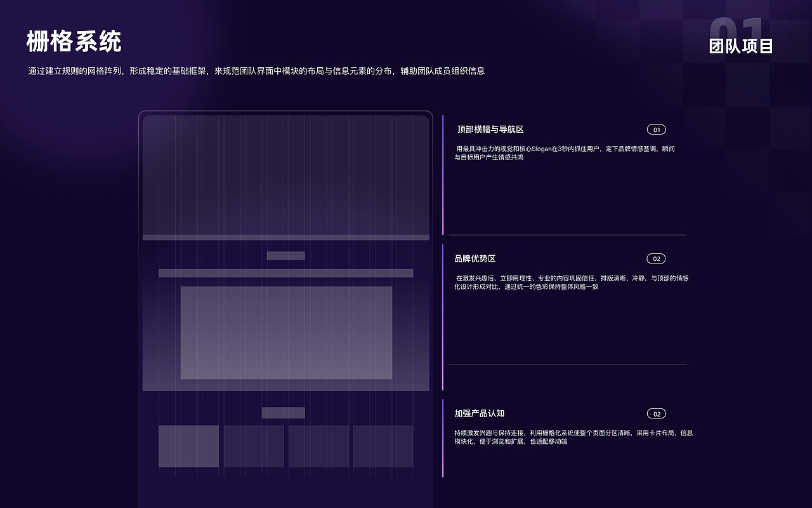Select the "加强产品认知" heading
The width and height of the screenshot is (812, 508).
pos(479,413)
